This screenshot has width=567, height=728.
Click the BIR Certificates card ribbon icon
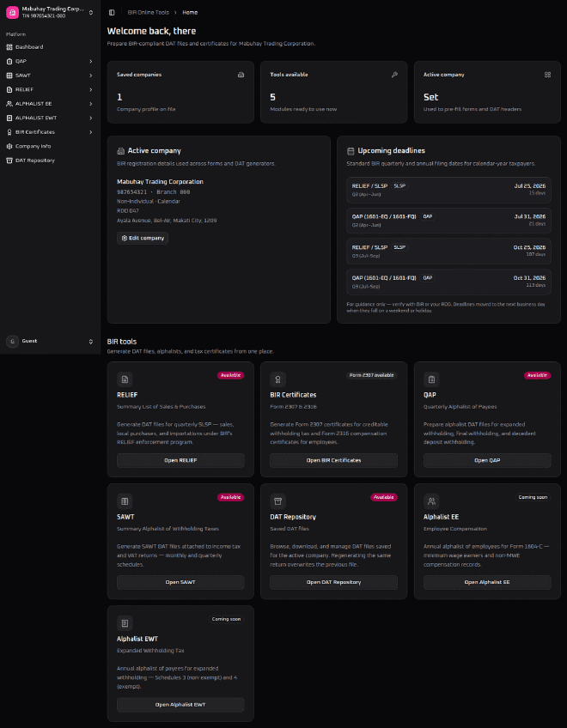tap(278, 379)
